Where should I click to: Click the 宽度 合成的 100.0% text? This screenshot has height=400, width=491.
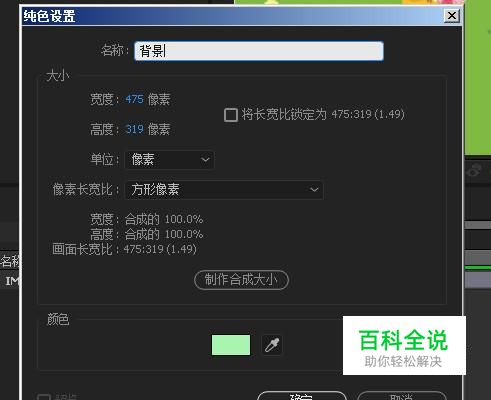click(x=147, y=219)
